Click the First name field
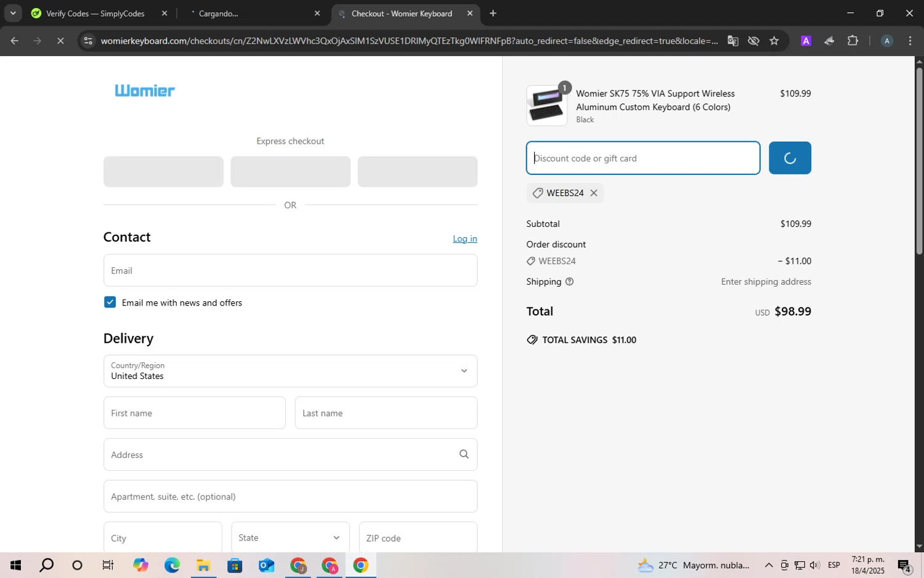The width and height of the screenshot is (924, 578). pyautogui.click(x=194, y=413)
